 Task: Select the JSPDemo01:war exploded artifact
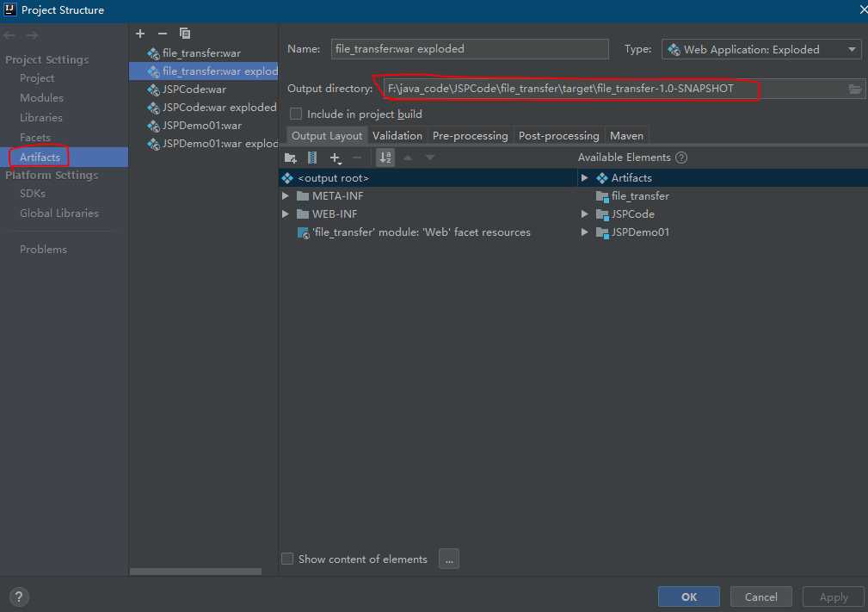(204, 144)
